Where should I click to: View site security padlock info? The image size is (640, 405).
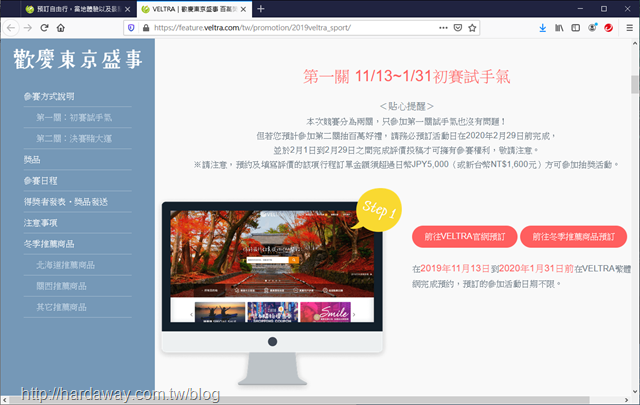tap(146, 28)
